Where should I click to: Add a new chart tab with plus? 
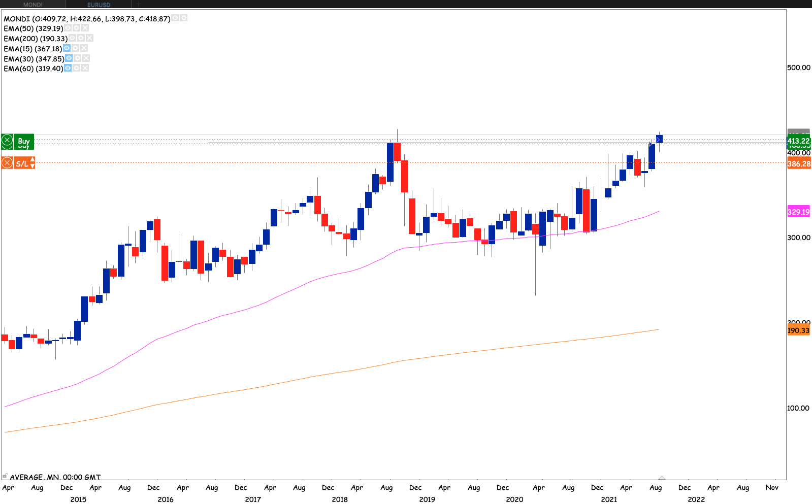coord(138,5)
